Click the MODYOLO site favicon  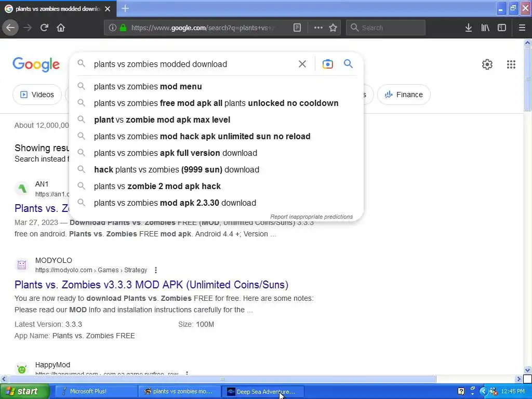coord(22,265)
